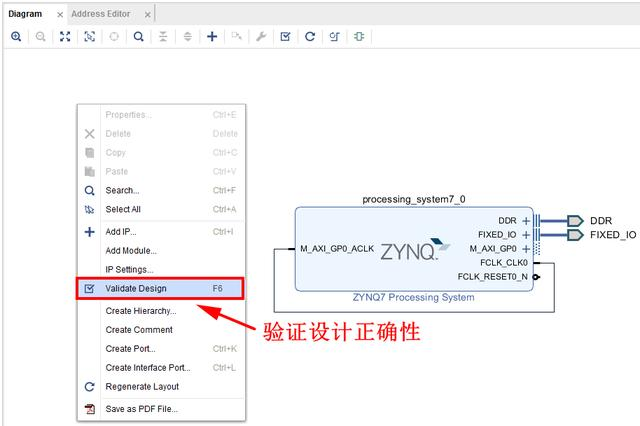Choose Copy in the context menu

click(162, 152)
